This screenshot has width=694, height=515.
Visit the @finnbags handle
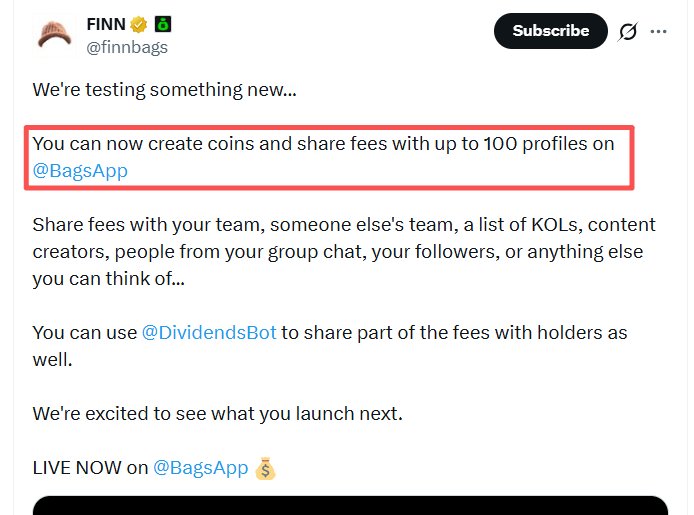(127, 47)
